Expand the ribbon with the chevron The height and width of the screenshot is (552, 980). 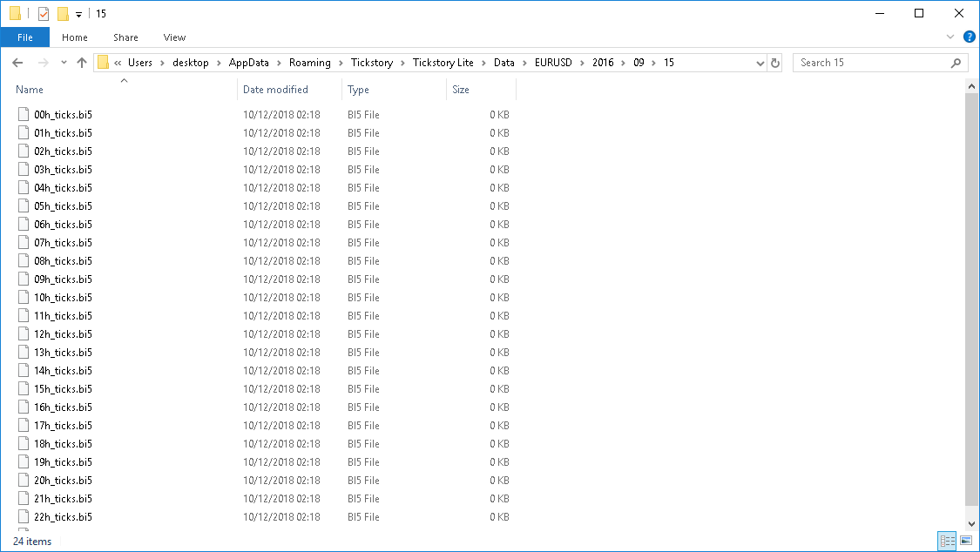click(950, 37)
